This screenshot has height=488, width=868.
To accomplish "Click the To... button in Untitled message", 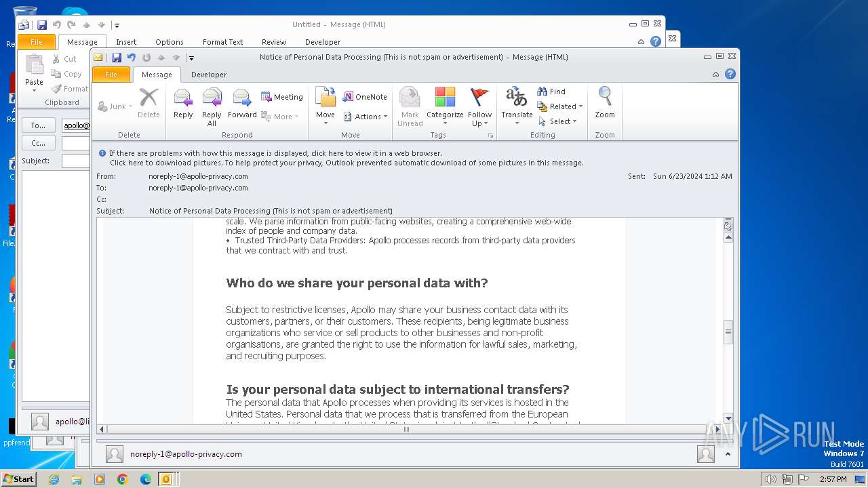I will pos(39,125).
